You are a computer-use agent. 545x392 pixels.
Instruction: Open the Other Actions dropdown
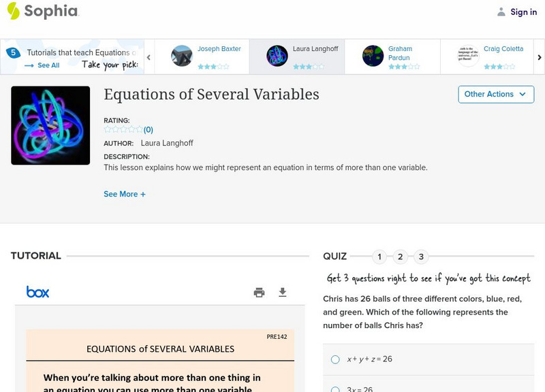click(x=495, y=94)
